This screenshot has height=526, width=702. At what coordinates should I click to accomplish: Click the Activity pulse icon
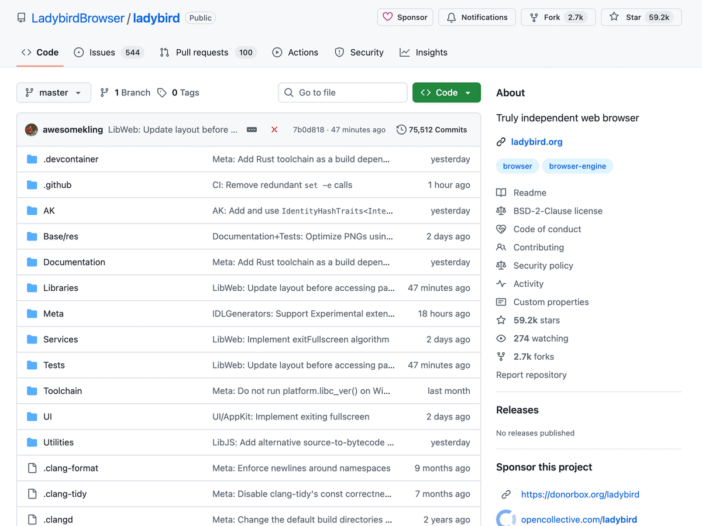click(x=502, y=284)
